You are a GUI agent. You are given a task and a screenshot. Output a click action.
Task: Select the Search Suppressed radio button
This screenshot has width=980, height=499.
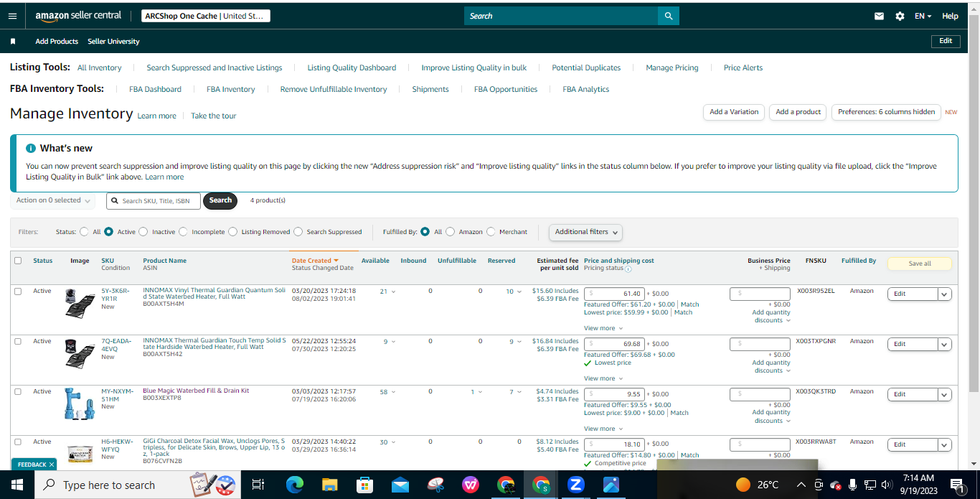pyautogui.click(x=298, y=232)
